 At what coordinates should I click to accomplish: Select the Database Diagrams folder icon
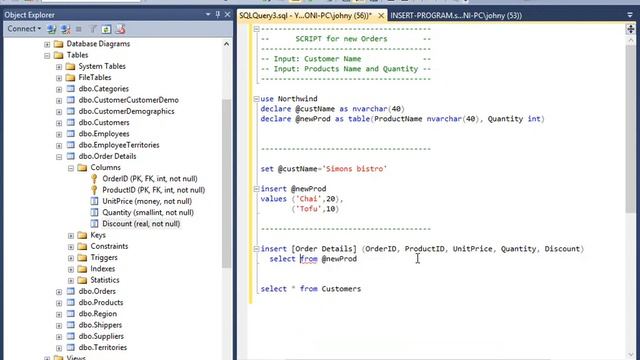click(x=59, y=44)
